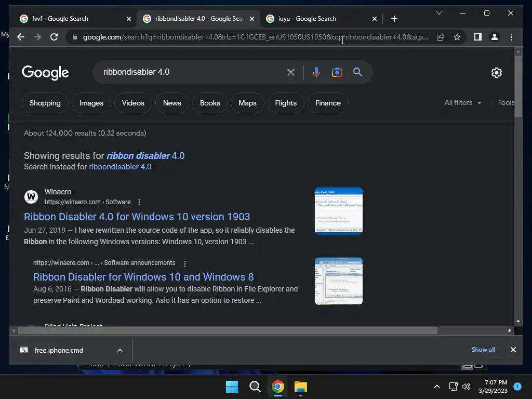The width and height of the screenshot is (532, 399).
Task: Clear the search box text
Action: [x=291, y=72]
